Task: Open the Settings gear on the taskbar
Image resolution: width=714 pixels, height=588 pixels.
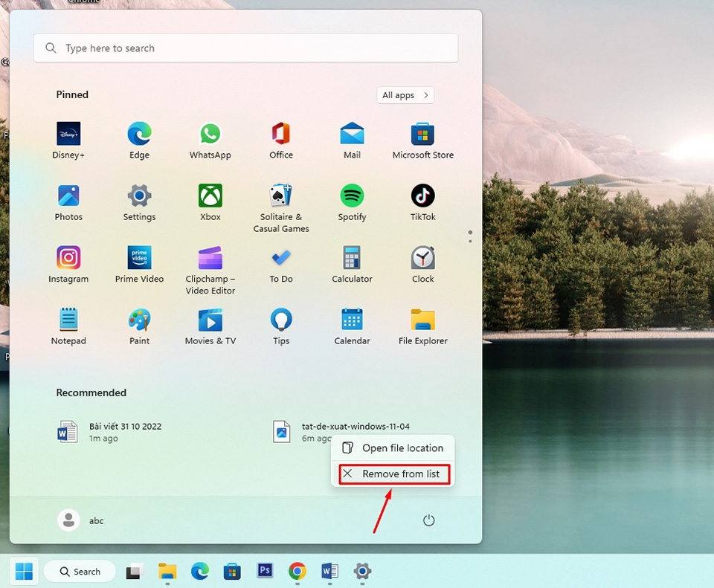Action: [x=362, y=571]
